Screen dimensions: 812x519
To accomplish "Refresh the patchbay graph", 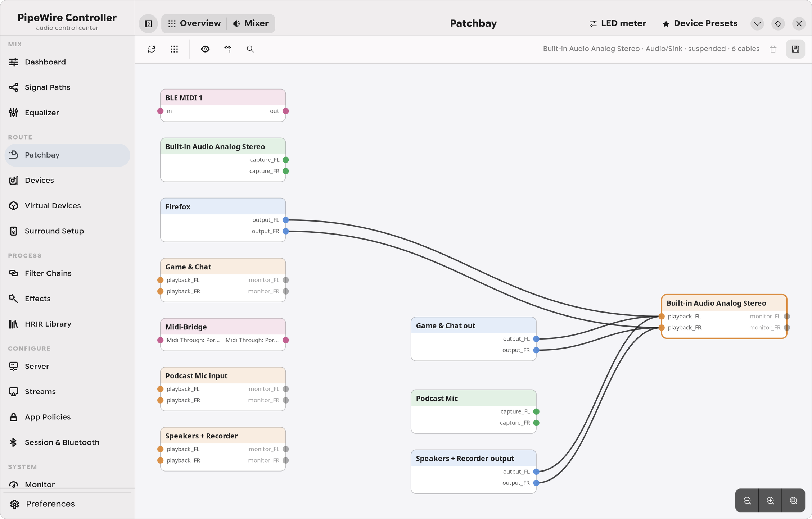I will [x=152, y=49].
